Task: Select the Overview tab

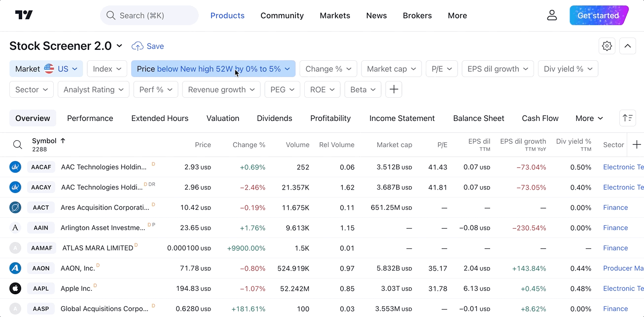Action: [33, 118]
